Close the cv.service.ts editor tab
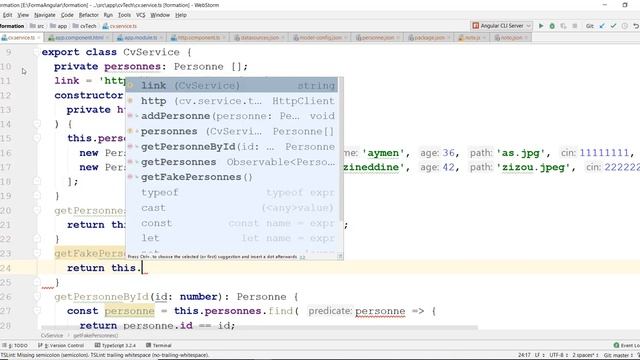 coord(39,38)
